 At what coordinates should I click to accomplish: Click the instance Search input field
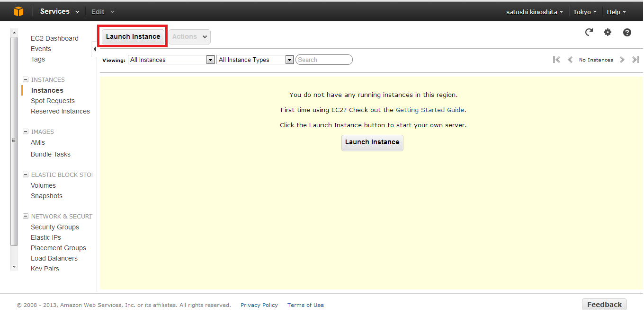click(x=324, y=60)
